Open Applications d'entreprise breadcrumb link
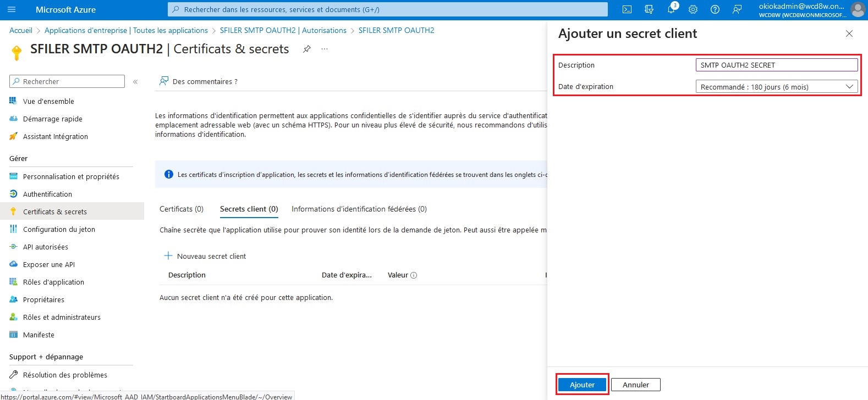Screen dimensions: 868x400 pos(126,30)
